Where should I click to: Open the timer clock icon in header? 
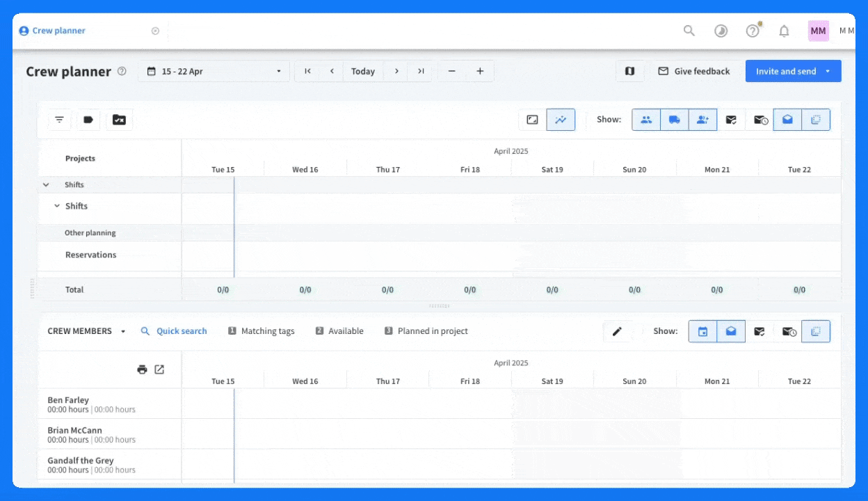tap(721, 31)
